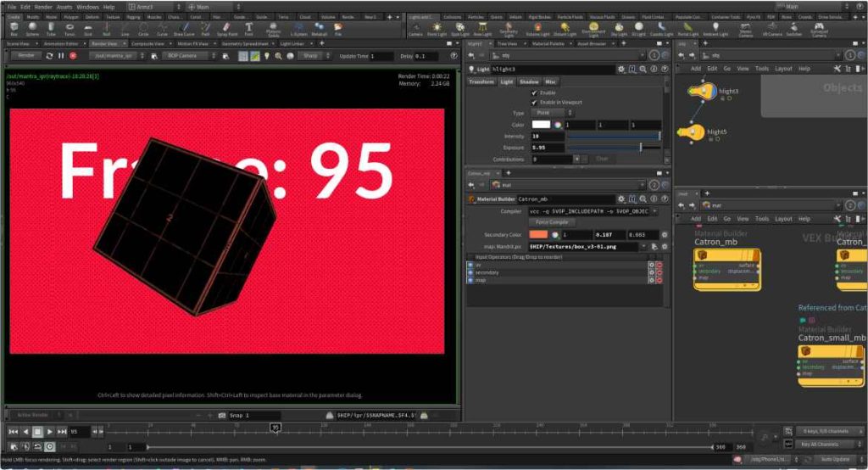Select the Spray Paint shelf tool
The width and height of the screenshot is (868, 470).
coord(227,28)
